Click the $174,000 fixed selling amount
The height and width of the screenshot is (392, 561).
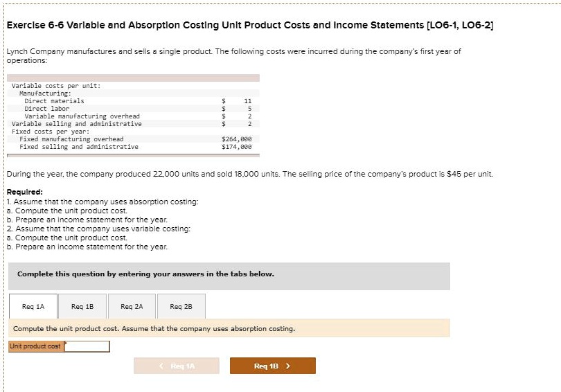(236, 147)
